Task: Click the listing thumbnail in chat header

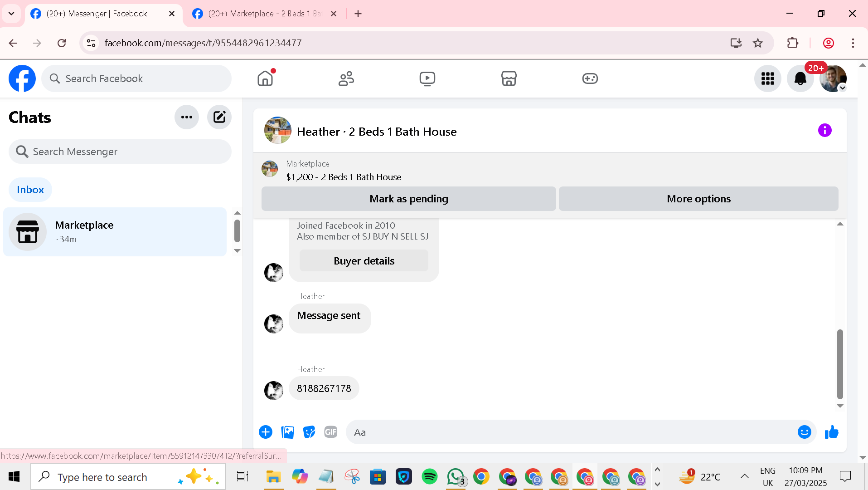Action: click(277, 130)
